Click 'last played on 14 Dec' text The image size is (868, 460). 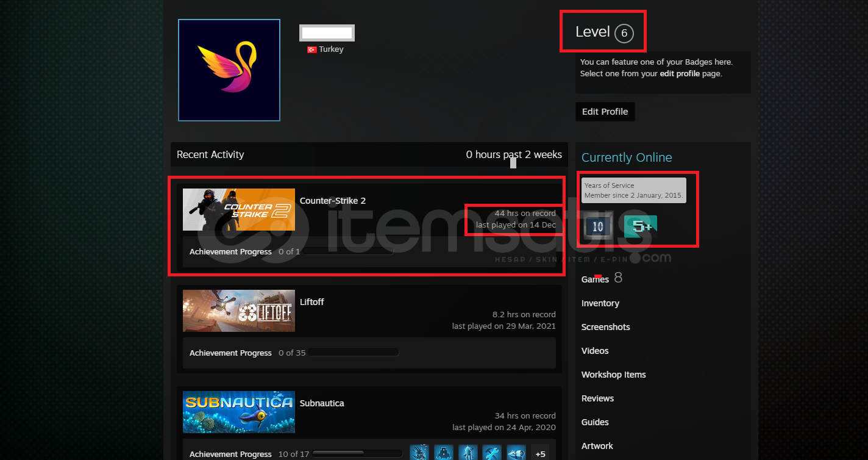tap(516, 225)
